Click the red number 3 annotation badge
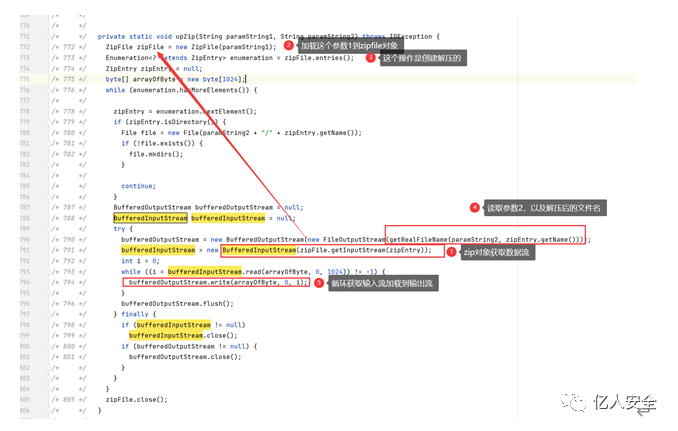 click(x=370, y=58)
